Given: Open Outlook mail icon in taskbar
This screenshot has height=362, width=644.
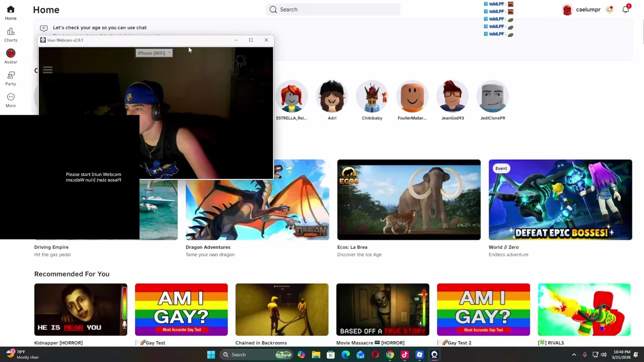Looking at the screenshot, I should 360,354.
